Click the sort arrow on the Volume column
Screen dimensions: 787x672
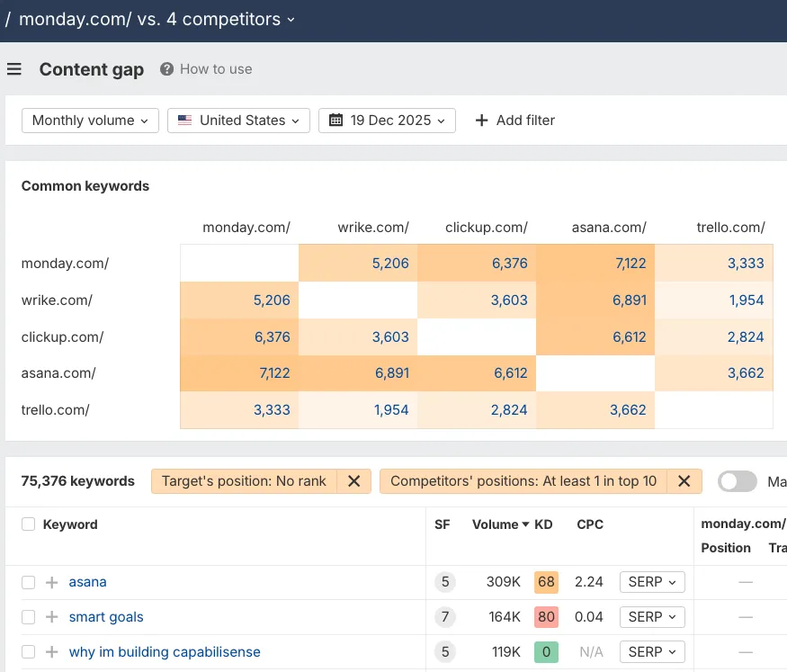coord(523,524)
